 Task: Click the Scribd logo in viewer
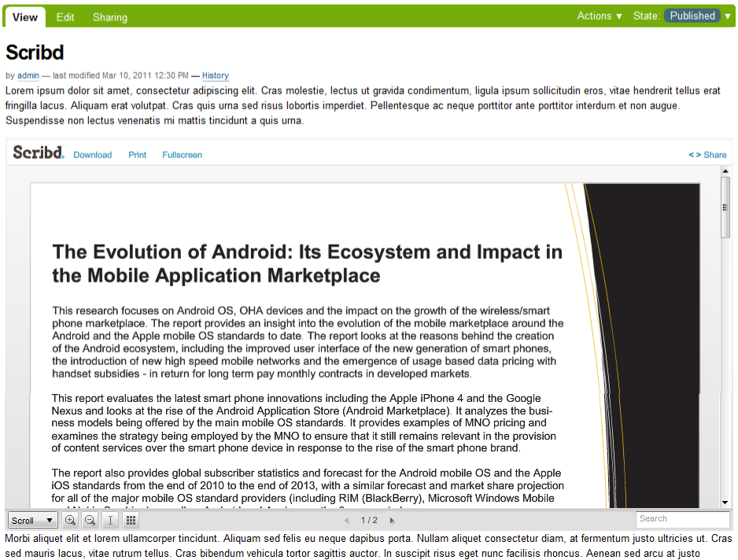coord(38,153)
